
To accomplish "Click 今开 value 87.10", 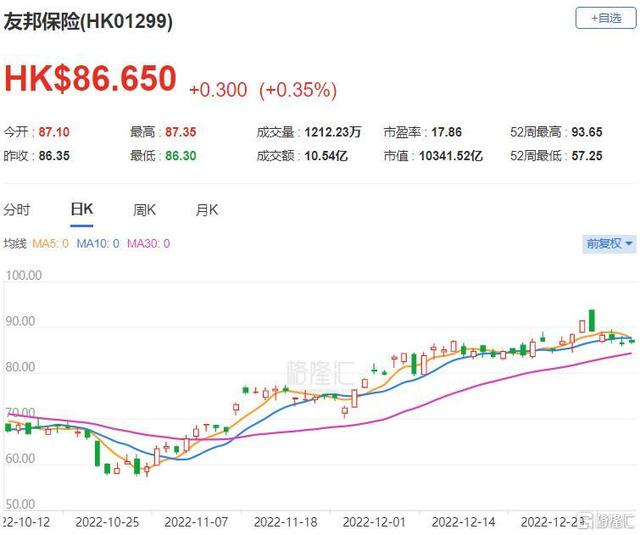I will point(54,132).
